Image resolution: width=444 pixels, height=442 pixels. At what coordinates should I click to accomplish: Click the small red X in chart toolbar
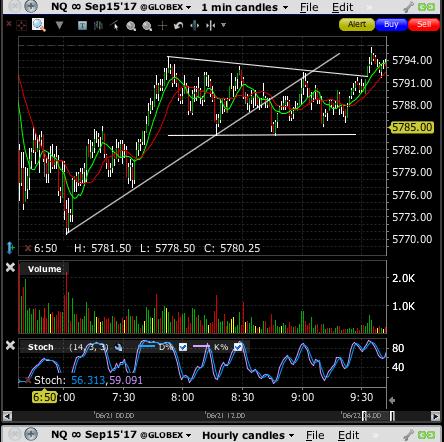tap(9, 23)
